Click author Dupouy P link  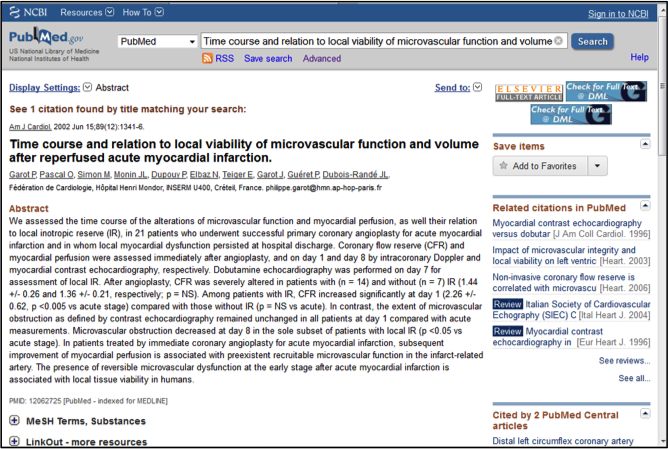pyautogui.click(x=169, y=174)
